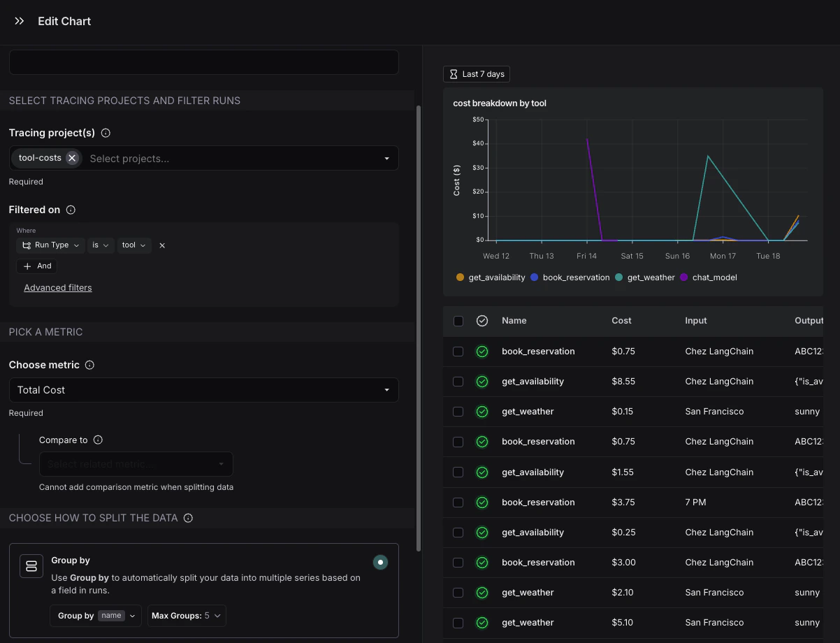Image resolution: width=840 pixels, height=643 pixels.
Task: Click info icon beside Choose metric
Action: pos(89,365)
